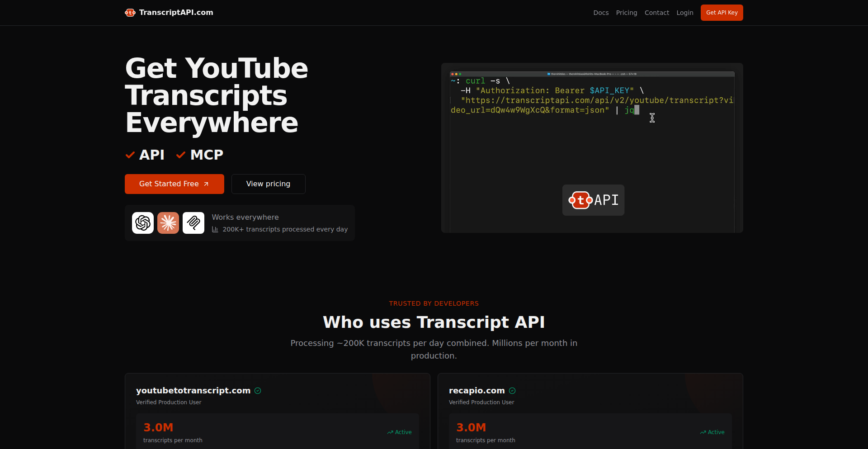Open Pricing from the top navigation
Viewport: 868px width, 449px height.
pyautogui.click(x=626, y=13)
